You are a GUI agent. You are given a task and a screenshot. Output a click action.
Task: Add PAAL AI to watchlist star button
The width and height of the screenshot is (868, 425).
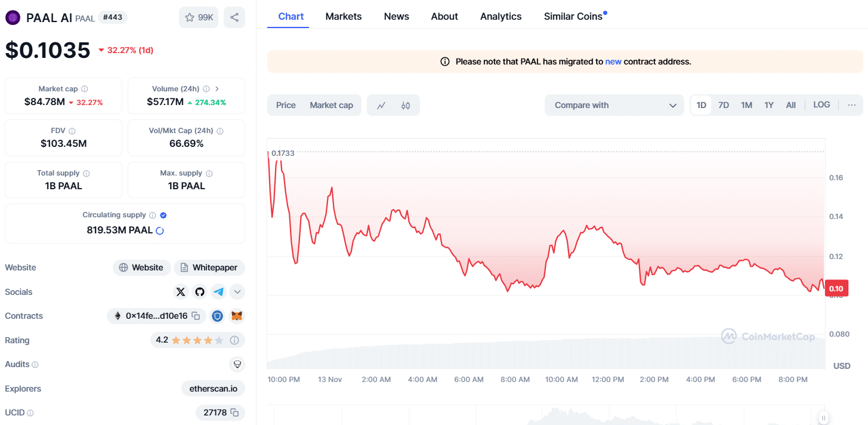click(x=199, y=17)
